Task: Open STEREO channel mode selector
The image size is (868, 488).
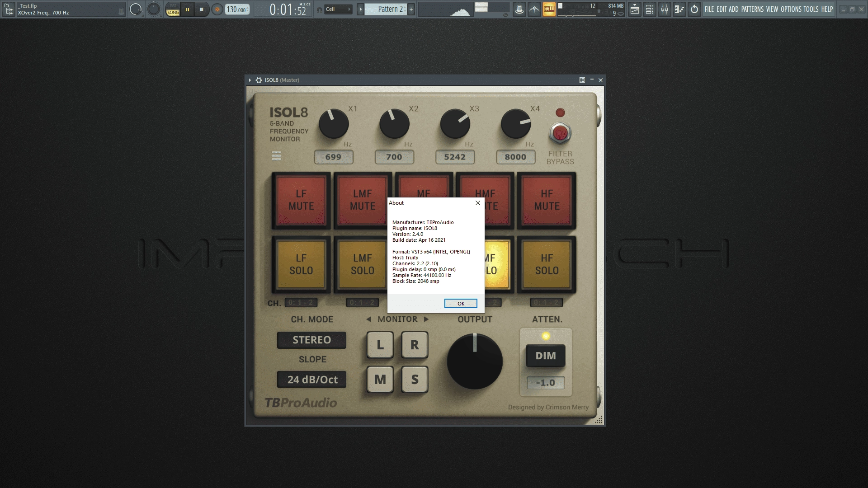Action: pyautogui.click(x=311, y=340)
